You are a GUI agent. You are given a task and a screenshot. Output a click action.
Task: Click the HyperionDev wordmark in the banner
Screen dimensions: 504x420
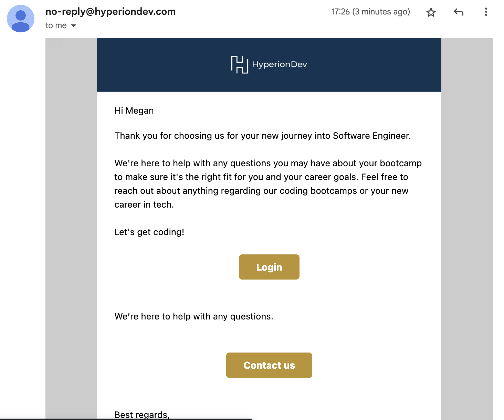click(x=279, y=64)
